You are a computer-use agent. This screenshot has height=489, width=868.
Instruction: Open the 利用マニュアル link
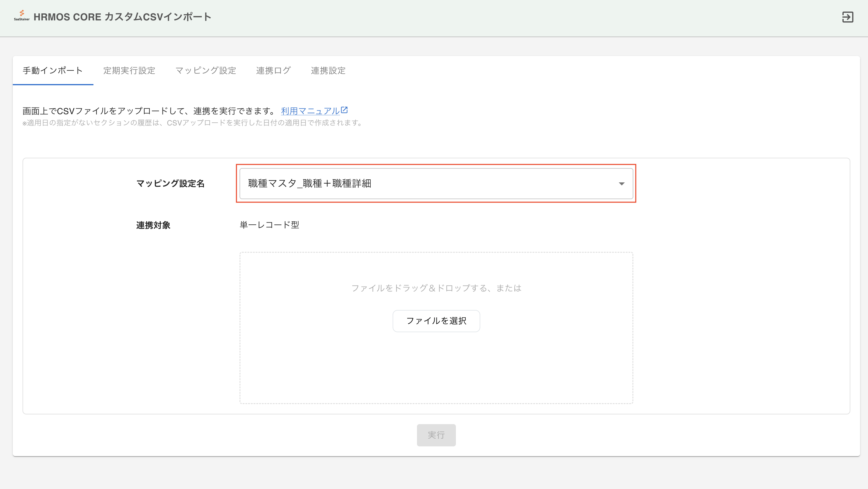(310, 111)
